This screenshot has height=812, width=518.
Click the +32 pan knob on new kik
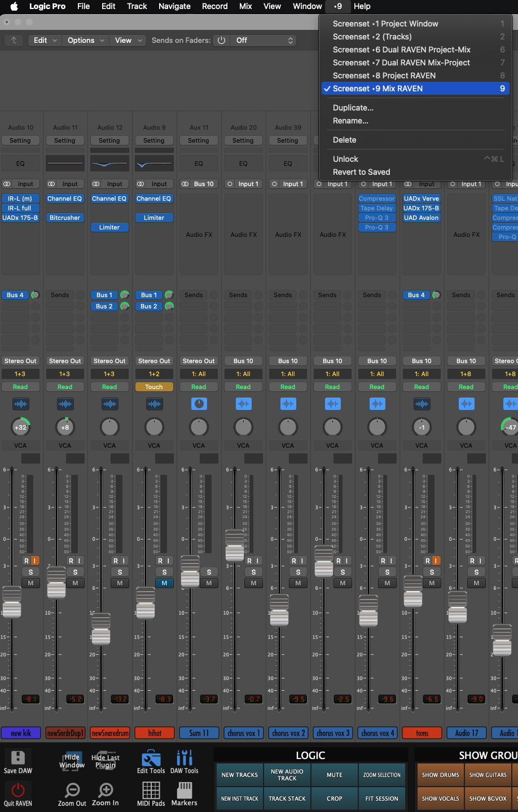pos(20,427)
